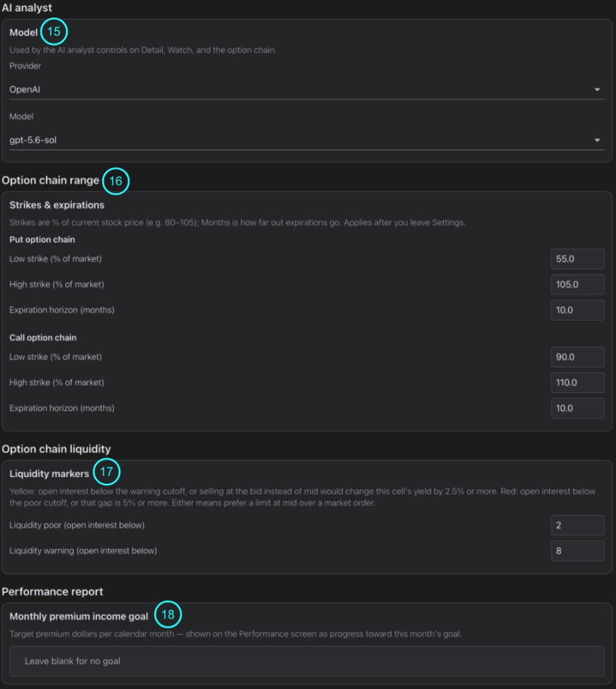
Task: Edit Put chain Low strike field 55.0
Action: tap(578, 259)
